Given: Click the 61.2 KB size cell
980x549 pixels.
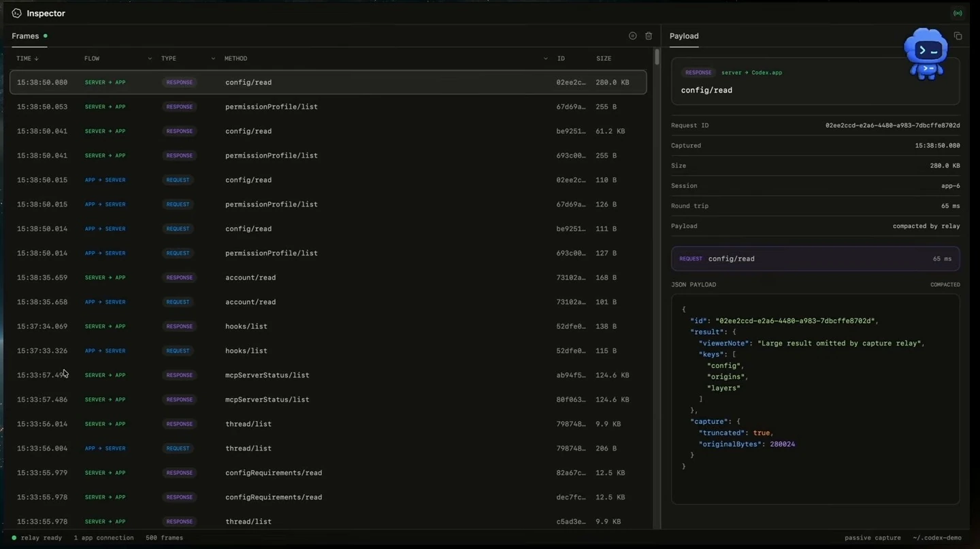Looking at the screenshot, I should pos(610,131).
